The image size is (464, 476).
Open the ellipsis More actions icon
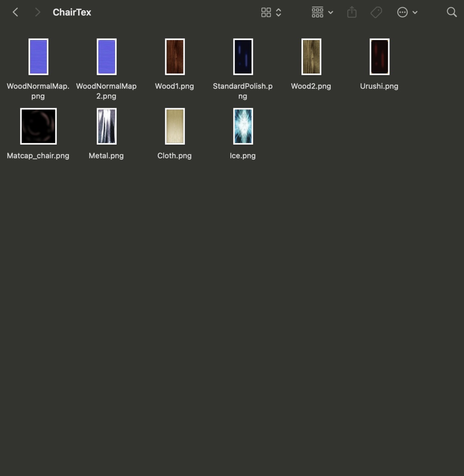click(402, 12)
